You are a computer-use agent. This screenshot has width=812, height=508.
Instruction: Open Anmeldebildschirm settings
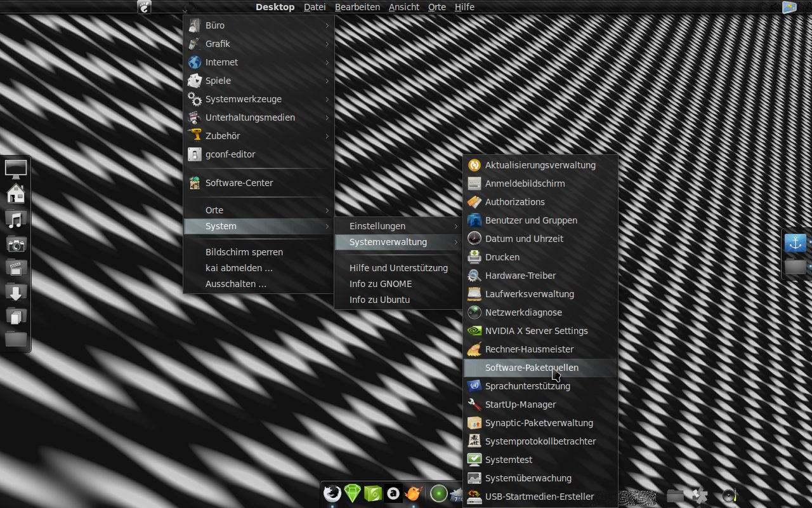pyautogui.click(x=540, y=184)
